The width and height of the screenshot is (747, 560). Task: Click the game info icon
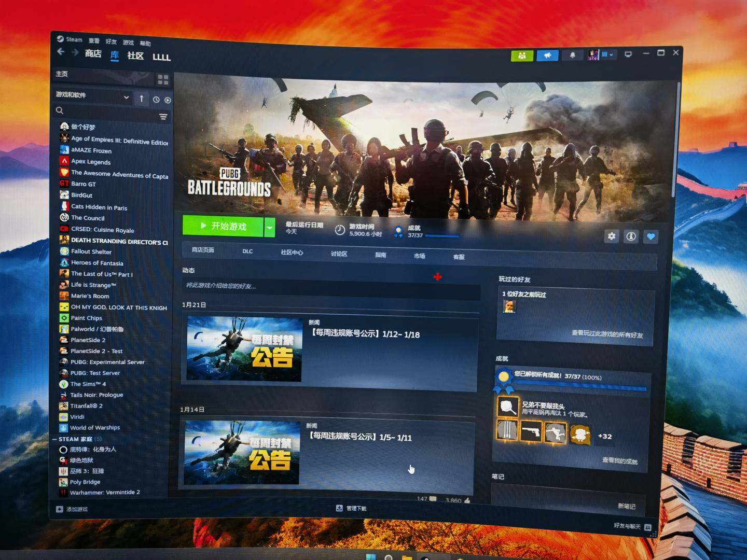coord(631,236)
